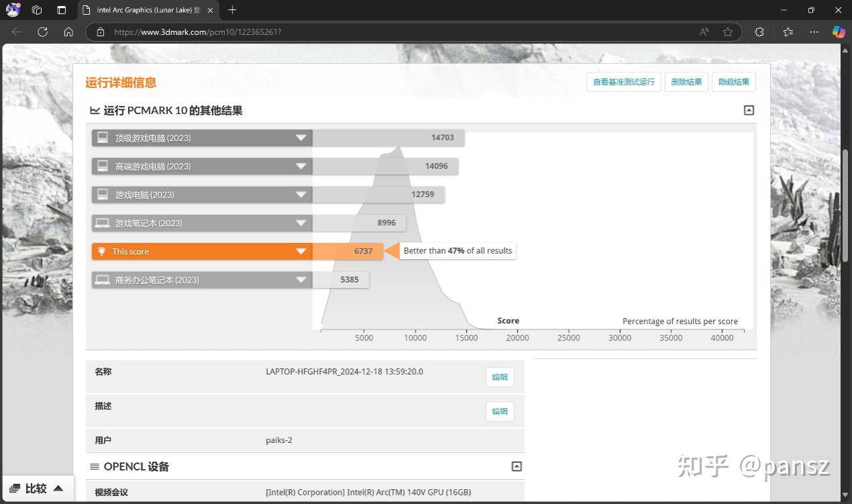Close the Intel Arc Graphics tab
Viewport: 852px width, 504px height.
210,10
